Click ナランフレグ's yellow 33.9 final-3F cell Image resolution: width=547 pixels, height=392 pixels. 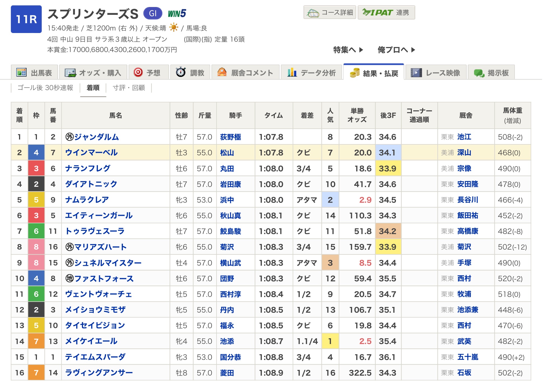click(388, 168)
